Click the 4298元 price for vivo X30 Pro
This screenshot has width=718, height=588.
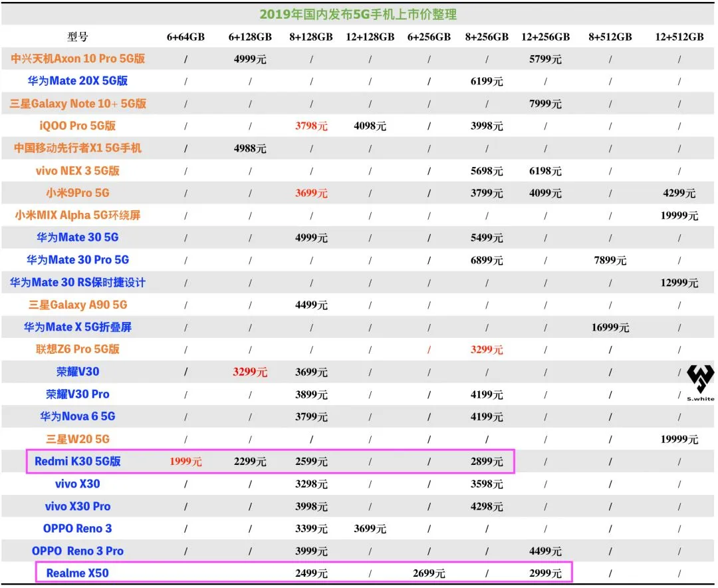pos(487,506)
